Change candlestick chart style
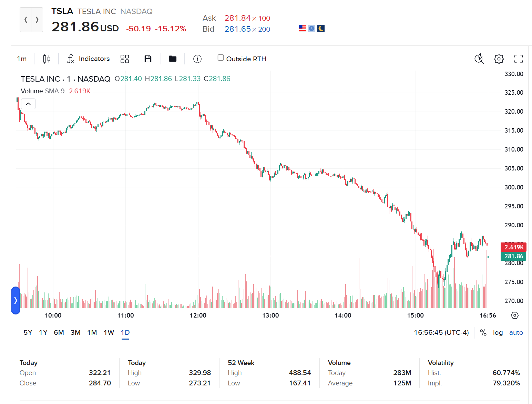The image size is (532, 404). click(47, 59)
